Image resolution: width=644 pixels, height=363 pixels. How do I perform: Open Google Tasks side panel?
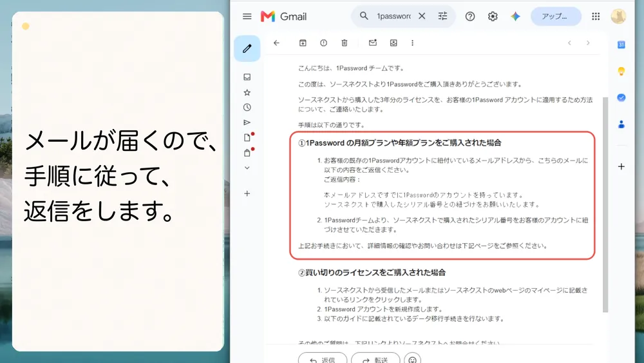click(621, 97)
